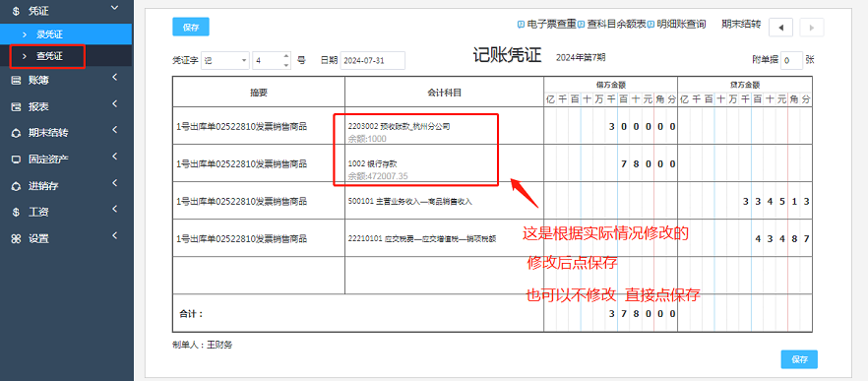Click the balance text 余额:1000
Screen dimensions: 868x381
click(x=367, y=139)
